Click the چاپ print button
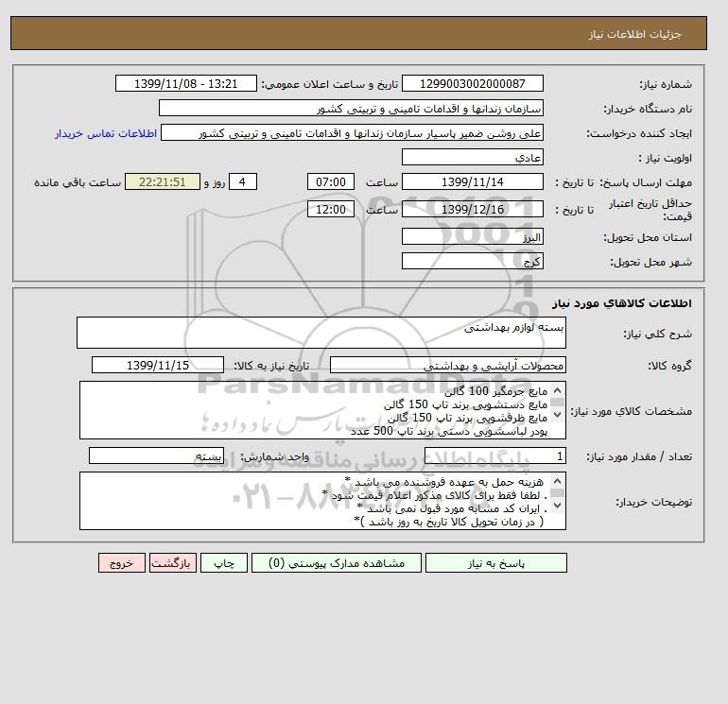Viewport: 728px width, 704px height. [224, 563]
